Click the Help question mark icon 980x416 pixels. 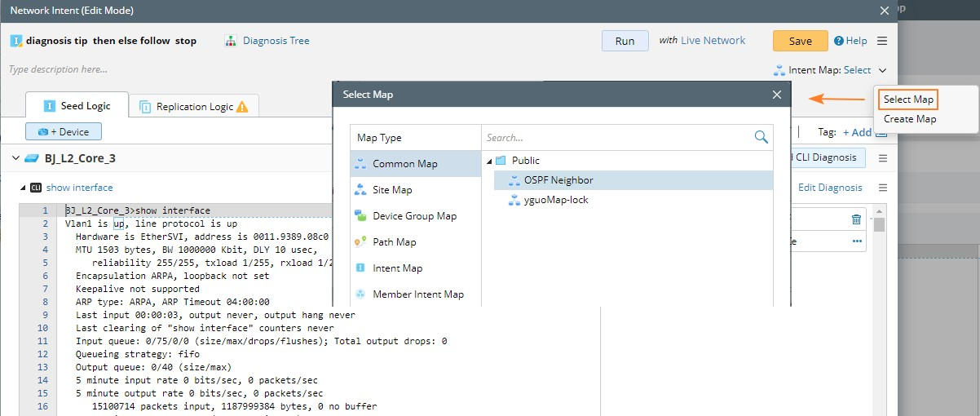tap(838, 41)
